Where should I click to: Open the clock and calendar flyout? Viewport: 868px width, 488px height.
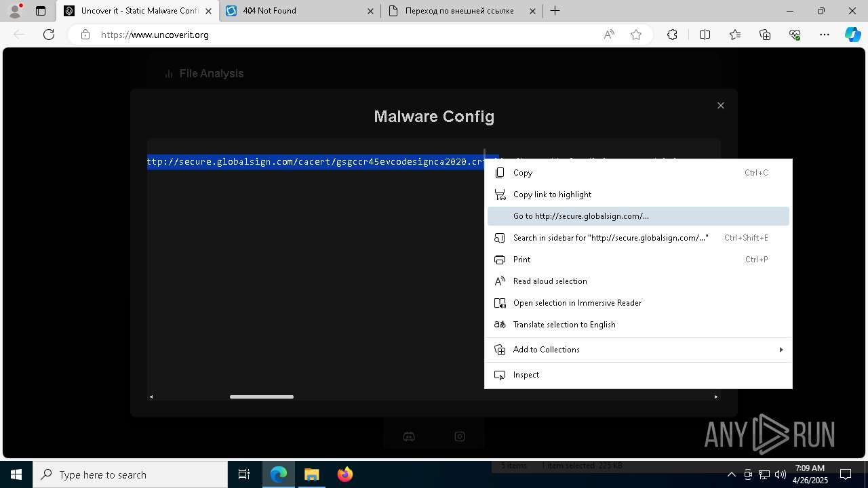(810, 474)
